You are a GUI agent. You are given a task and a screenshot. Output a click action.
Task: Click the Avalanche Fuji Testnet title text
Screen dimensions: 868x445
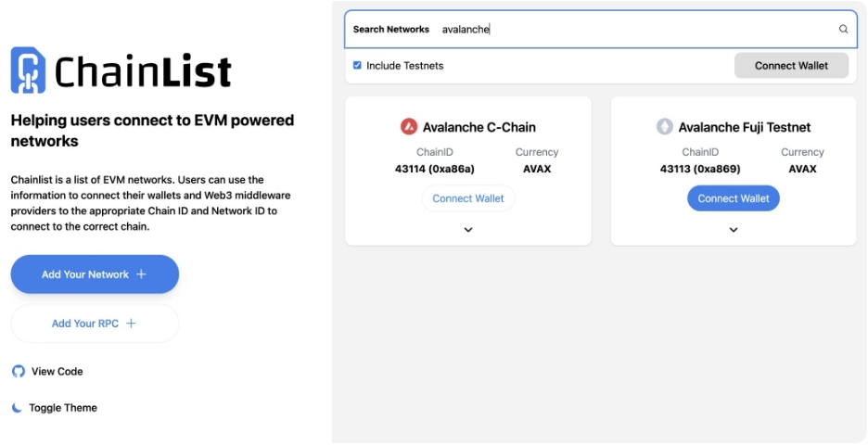pos(745,127)
